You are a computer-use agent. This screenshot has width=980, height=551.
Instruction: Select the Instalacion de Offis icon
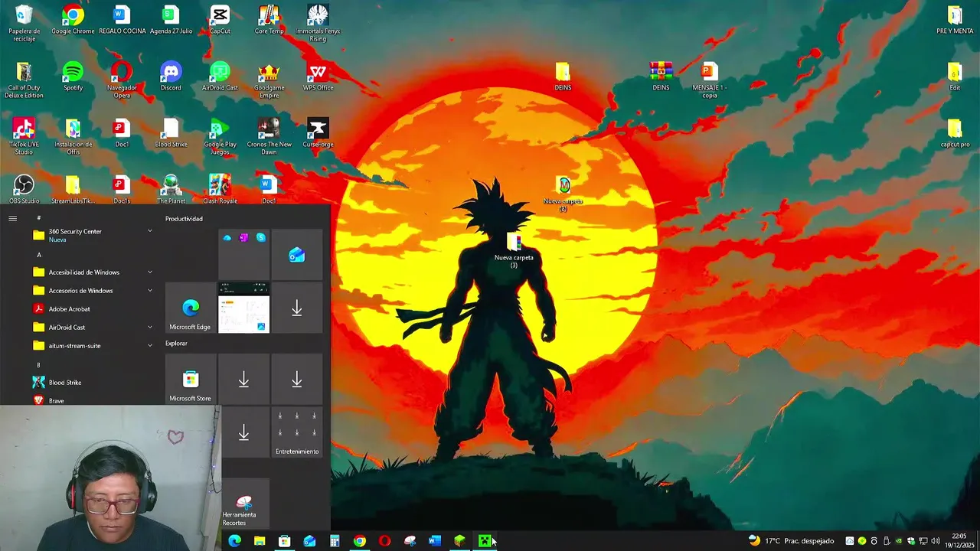coord(73,137)
